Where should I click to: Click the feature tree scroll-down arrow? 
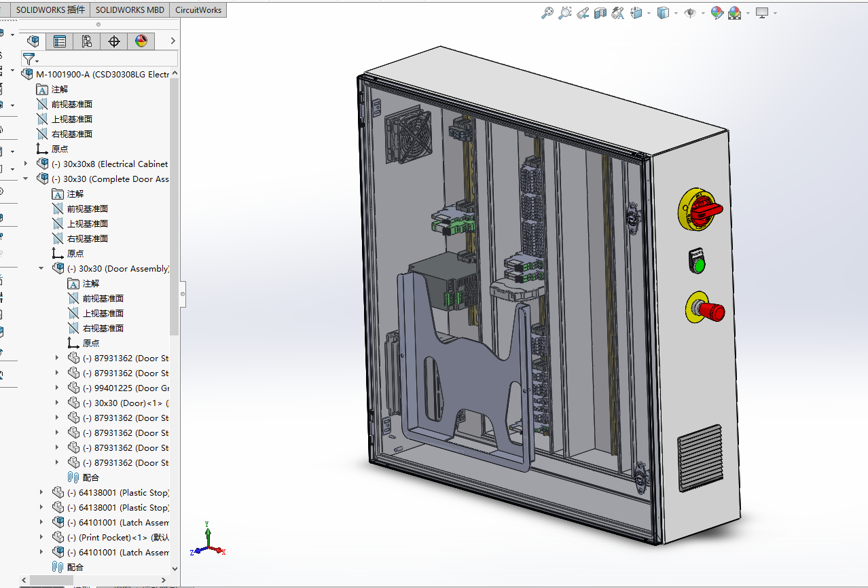click(175, 568)
